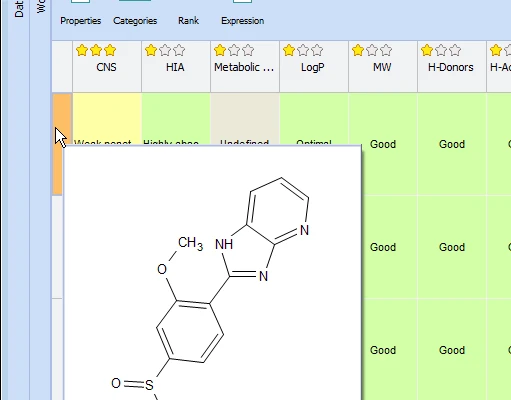Image resolution: width=511 pixels, height=400 pixels.
Task: Click the HIA column header
Action: (x=175, y=67)
